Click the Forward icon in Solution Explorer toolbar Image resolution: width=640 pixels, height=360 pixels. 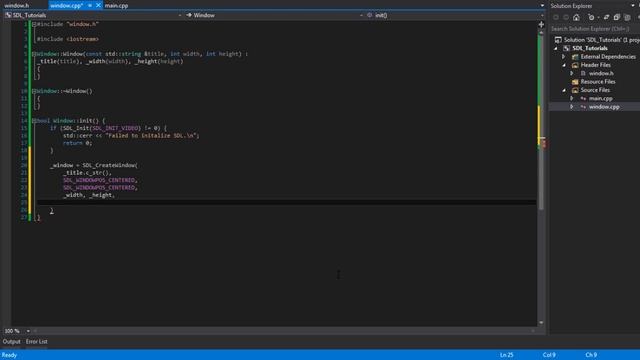(566, 17)
